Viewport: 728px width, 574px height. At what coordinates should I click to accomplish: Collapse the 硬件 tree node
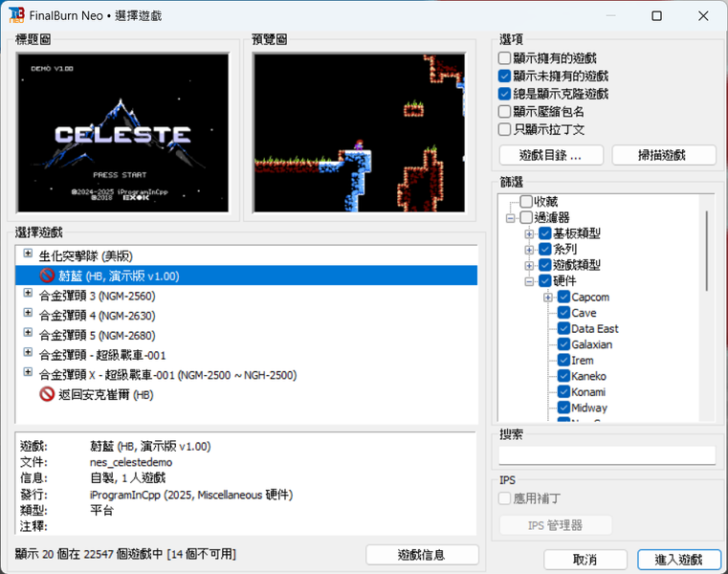pyautogui.click(x=529, y=281)
